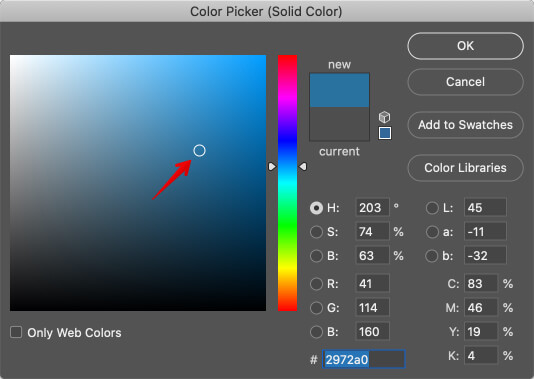
Task: Click the new label above the preview
Action: [339, 64]
